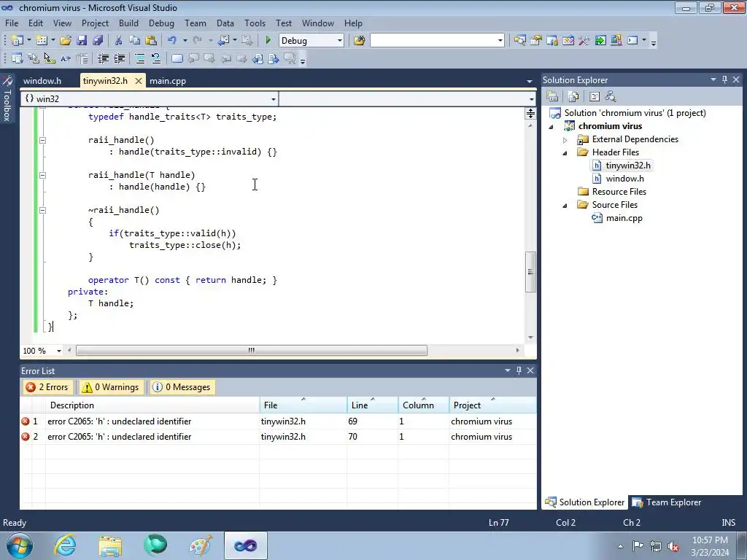Click the New Project toolbar icon
This screenshot has width=747, height=560.
pos(18,41)
